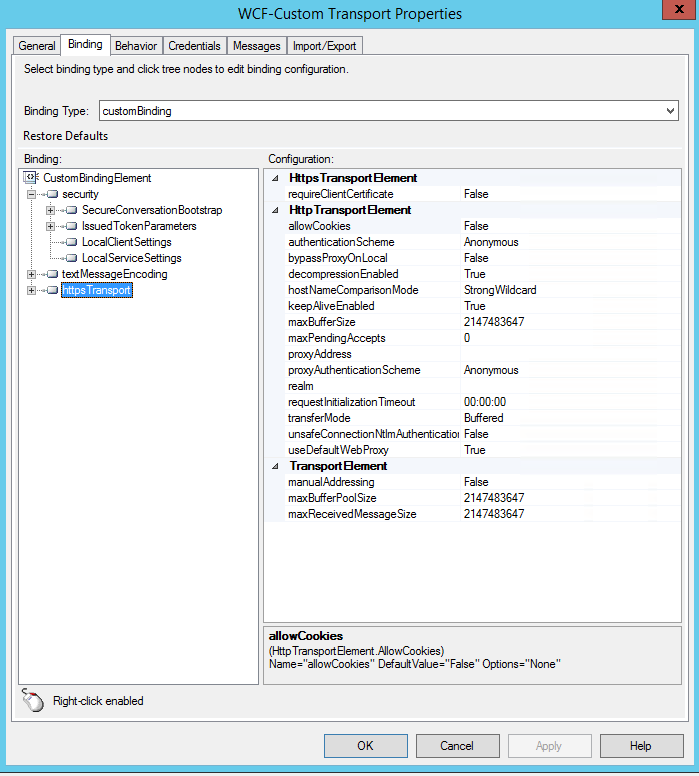Click the Cancel button
This screenshot has height=776, width=699.
[x=457, y=746]
